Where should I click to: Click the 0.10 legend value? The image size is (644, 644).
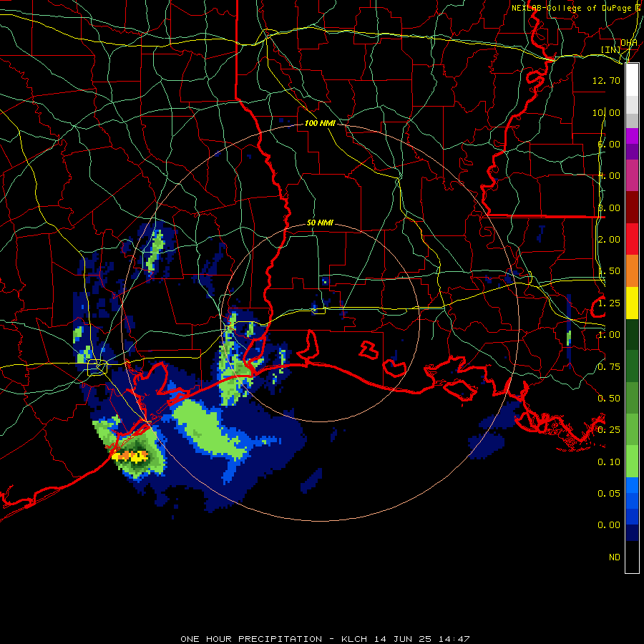click(609, 462)
